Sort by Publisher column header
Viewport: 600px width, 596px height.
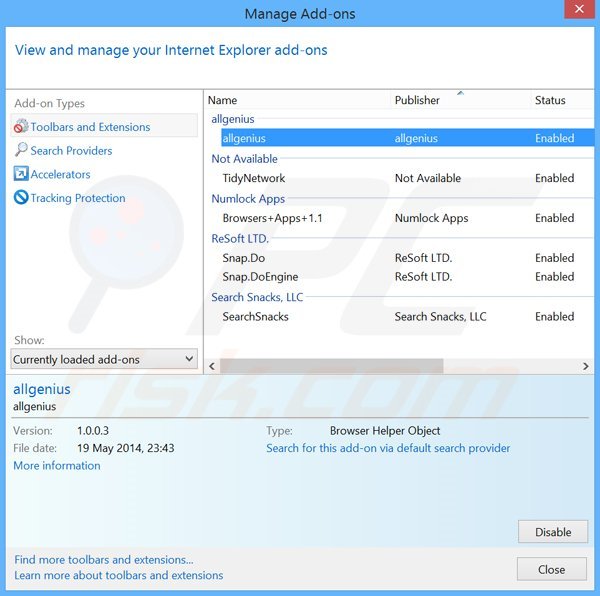(x=417, y=100)
